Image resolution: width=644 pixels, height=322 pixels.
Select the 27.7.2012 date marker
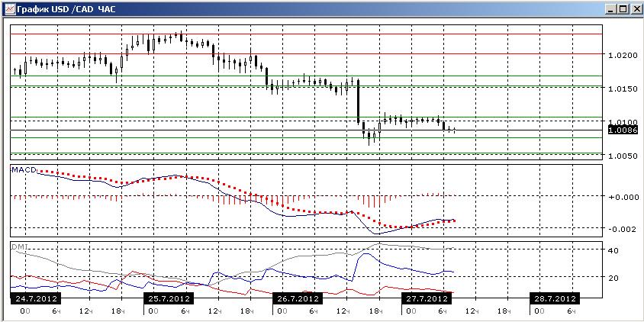click(426, 298)
